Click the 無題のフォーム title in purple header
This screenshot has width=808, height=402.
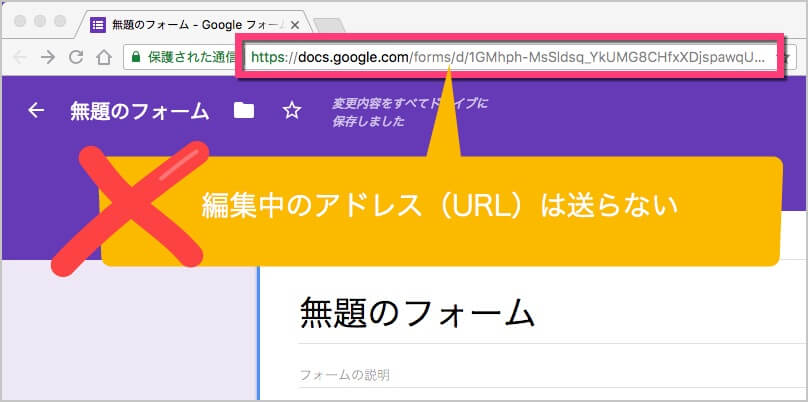coord(140,111)
